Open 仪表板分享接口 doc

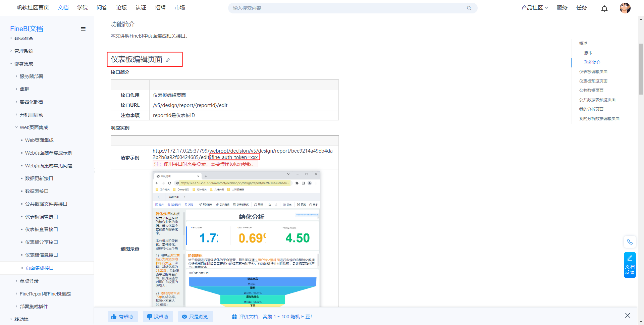(42, 242)
